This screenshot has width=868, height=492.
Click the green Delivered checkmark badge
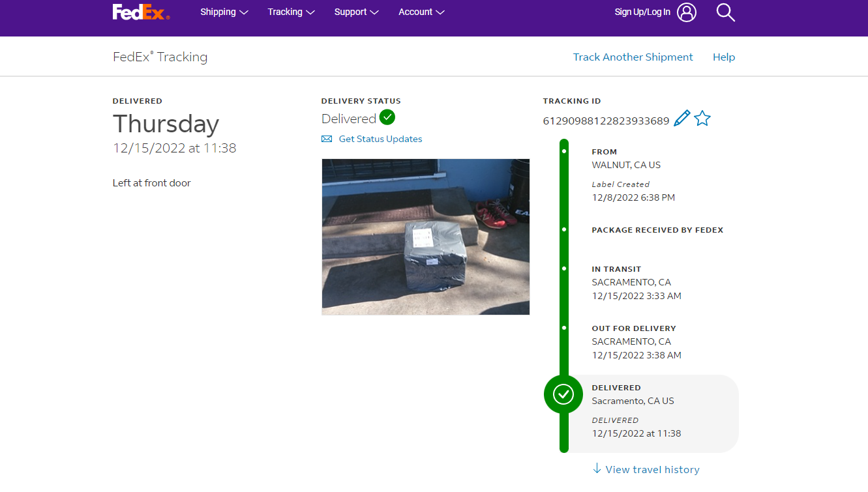pyautogui.click(x=387, y=117)
